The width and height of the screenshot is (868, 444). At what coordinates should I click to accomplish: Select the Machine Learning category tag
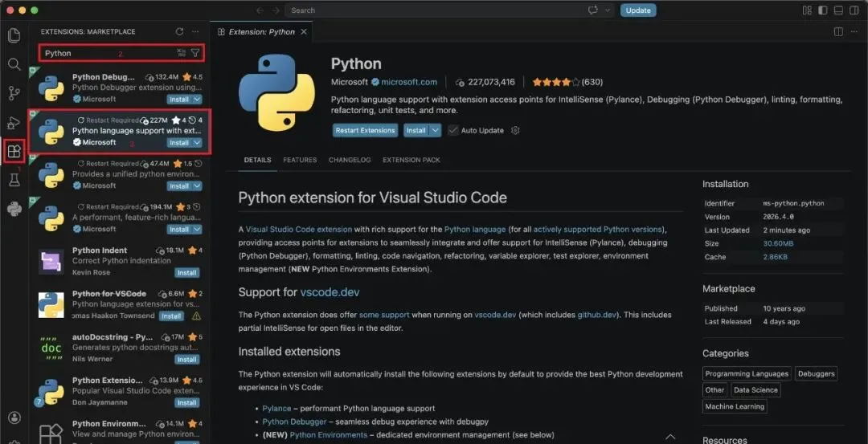click(x=735, y=406)
